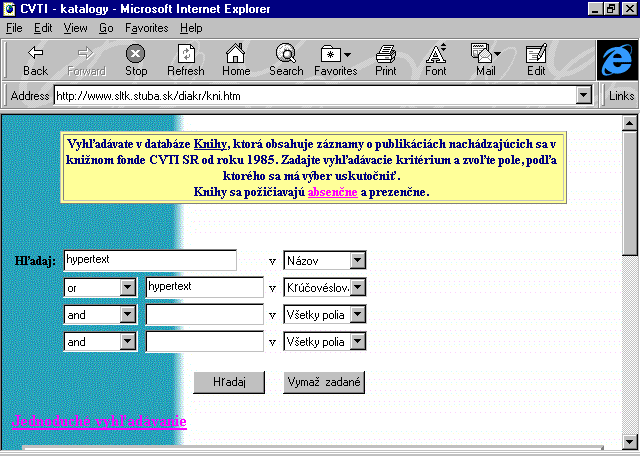This screenshot has height=456, width=640.
Task: Follow the Knihy link
Action: [x=210, y=144]
